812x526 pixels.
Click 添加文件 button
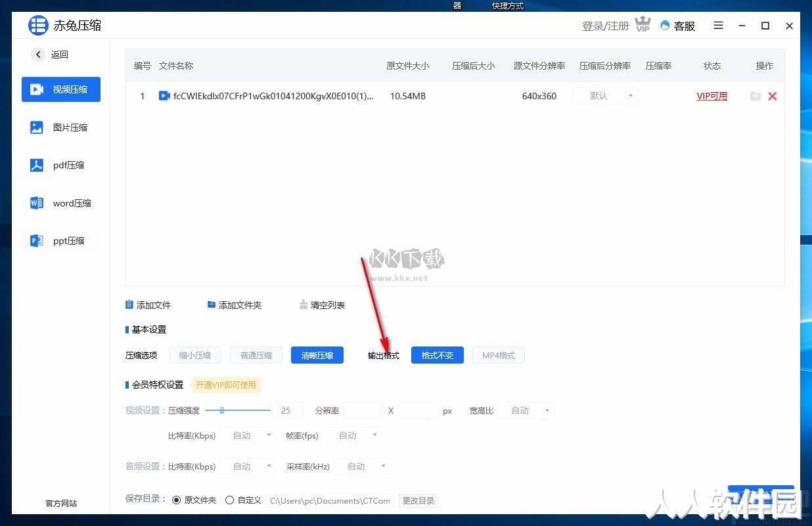148,305
